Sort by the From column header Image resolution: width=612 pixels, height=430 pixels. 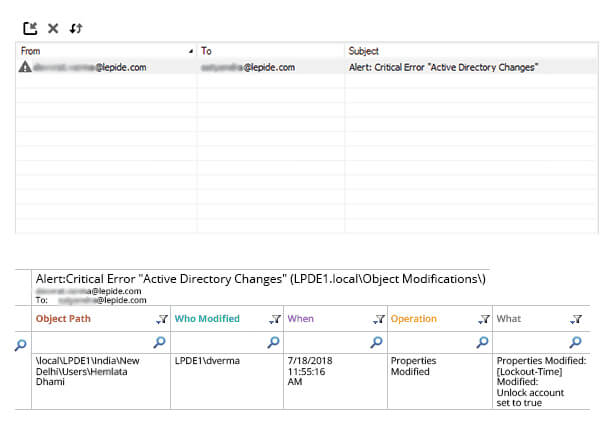pos(107,51)
